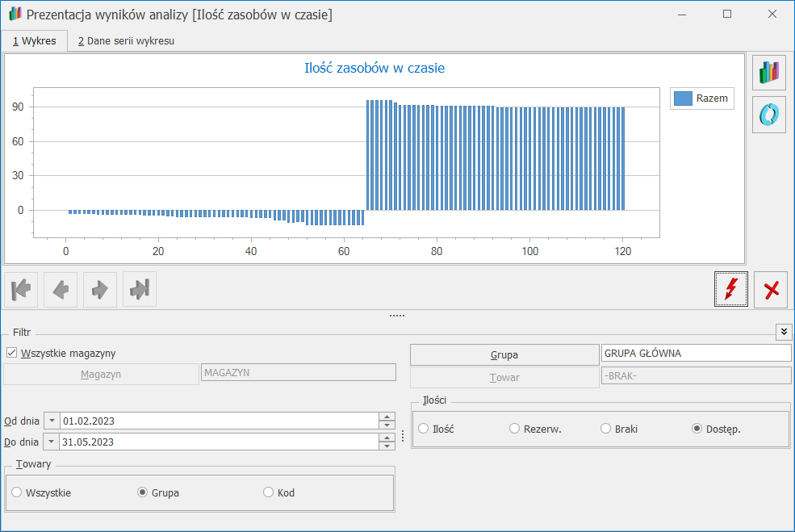795x532 pixels.
Task: Select the Ilość radio button
Action: click(x=424, y=429)
